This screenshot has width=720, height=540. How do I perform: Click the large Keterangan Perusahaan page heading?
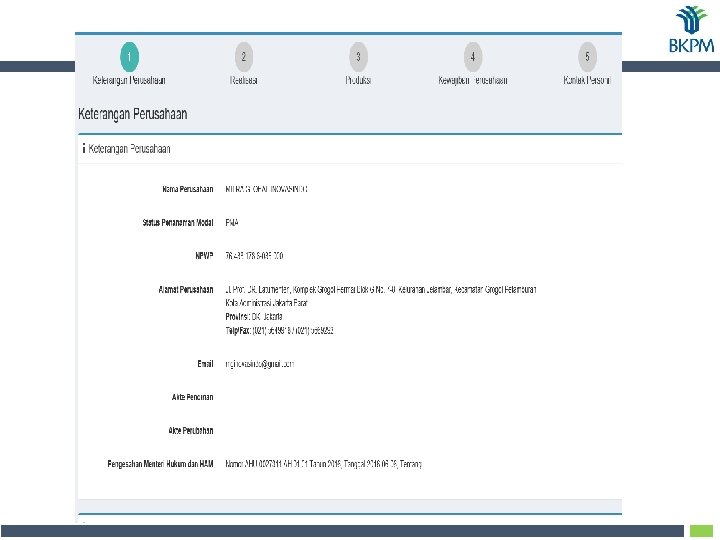point(133,114)
